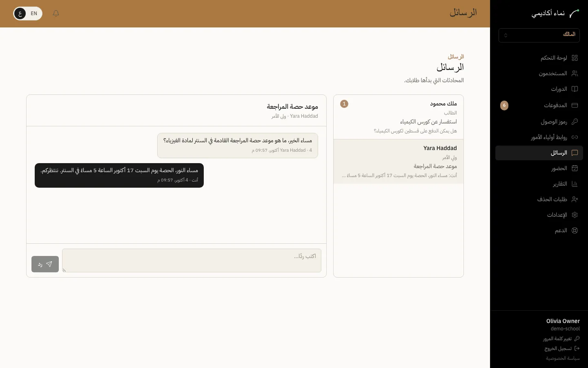
Task: Select the Yara Haddad conversation in the list
Action: pyautogui.click(x=399, y=162)
